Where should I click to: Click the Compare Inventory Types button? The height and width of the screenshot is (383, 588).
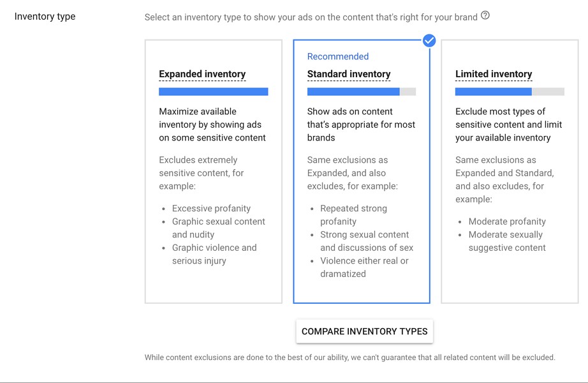[x=365, y=331]
